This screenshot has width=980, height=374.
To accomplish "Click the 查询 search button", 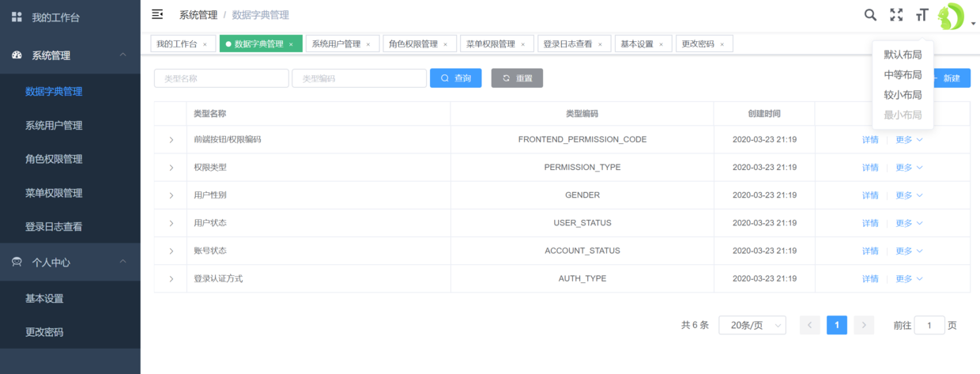I will coord(456,78).
